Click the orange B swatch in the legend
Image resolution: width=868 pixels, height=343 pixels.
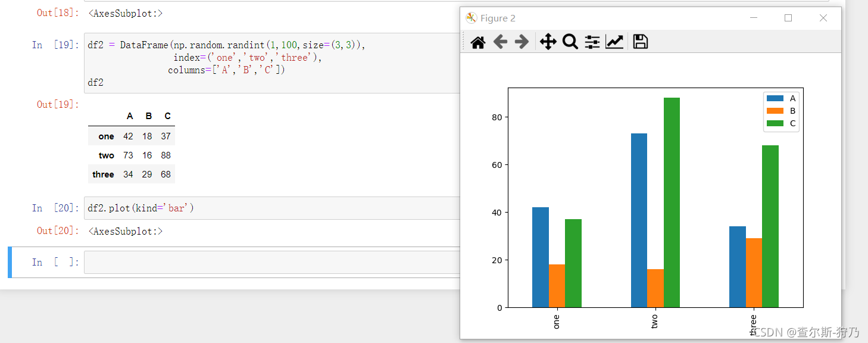[x=775, y=111]
